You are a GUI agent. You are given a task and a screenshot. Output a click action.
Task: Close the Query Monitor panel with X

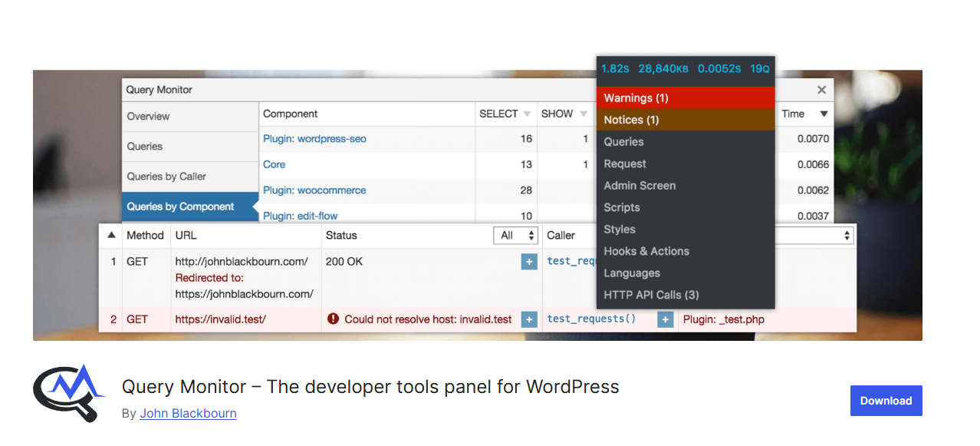coord(821,90)
